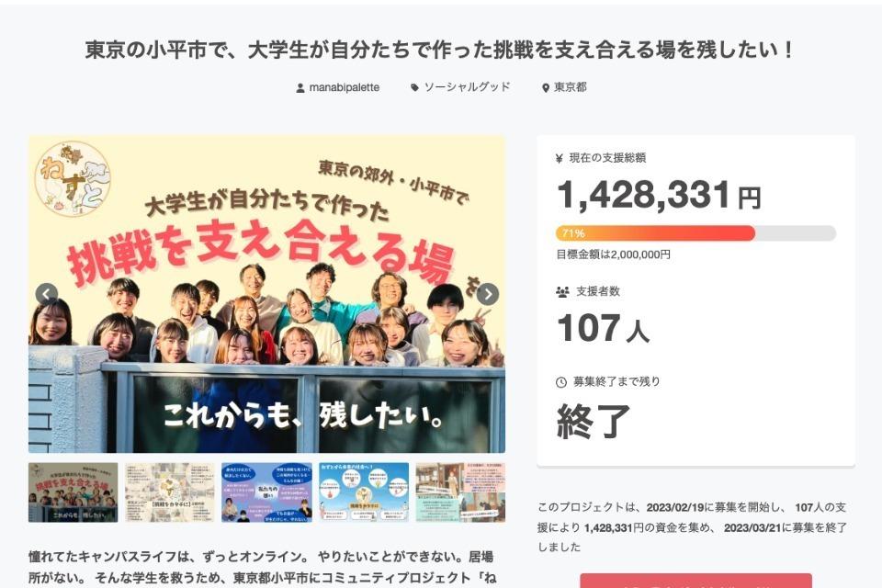Screen dimensions: 882x588
Task: Open the 東京都 location link
Action: click(x=571, y=87)
